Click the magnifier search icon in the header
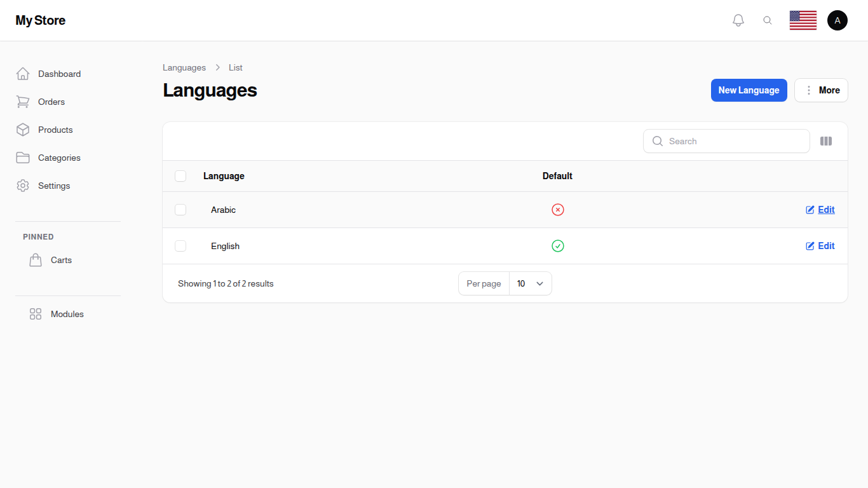 coord(768,20)
